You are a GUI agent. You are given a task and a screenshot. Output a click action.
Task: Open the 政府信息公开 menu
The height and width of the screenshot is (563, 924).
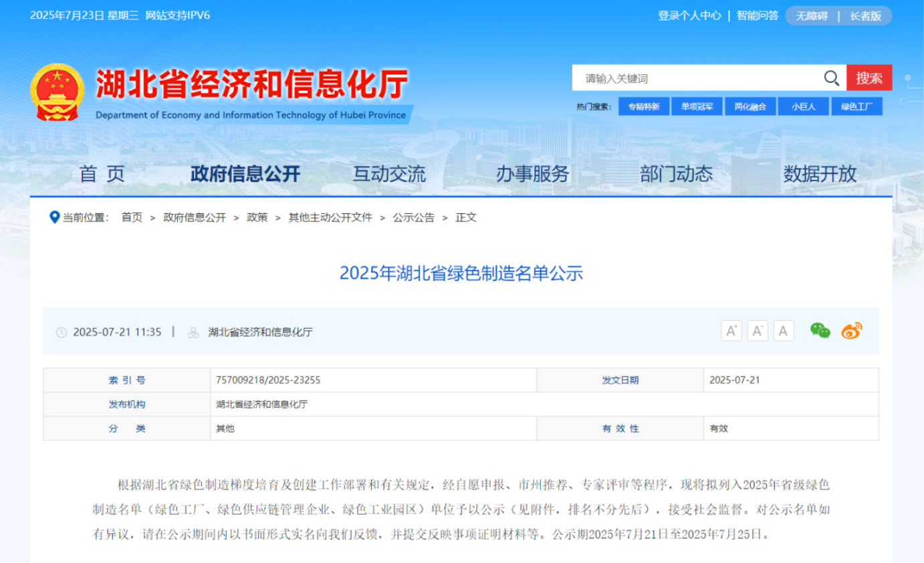(245, 175)
